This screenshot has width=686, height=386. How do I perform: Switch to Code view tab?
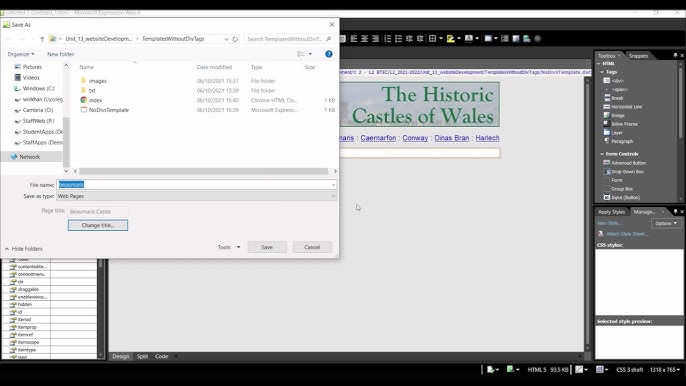click(x=161, y=356)
